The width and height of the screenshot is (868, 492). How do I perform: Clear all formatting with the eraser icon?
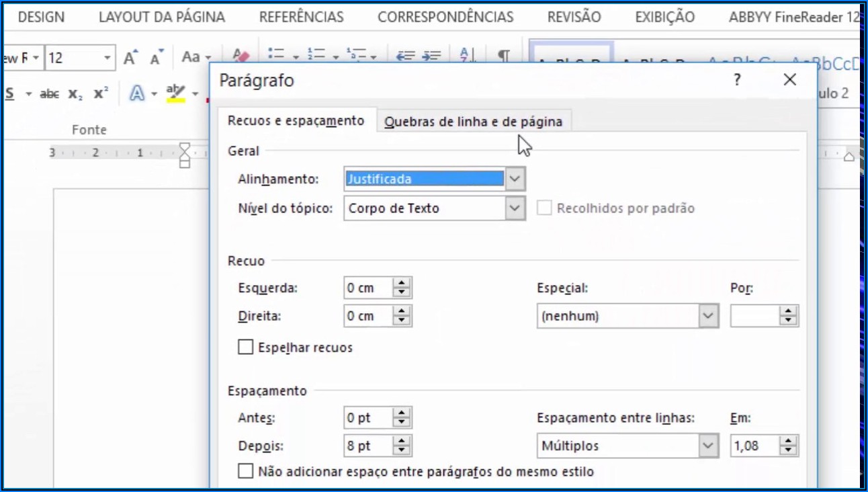[240, 56]
